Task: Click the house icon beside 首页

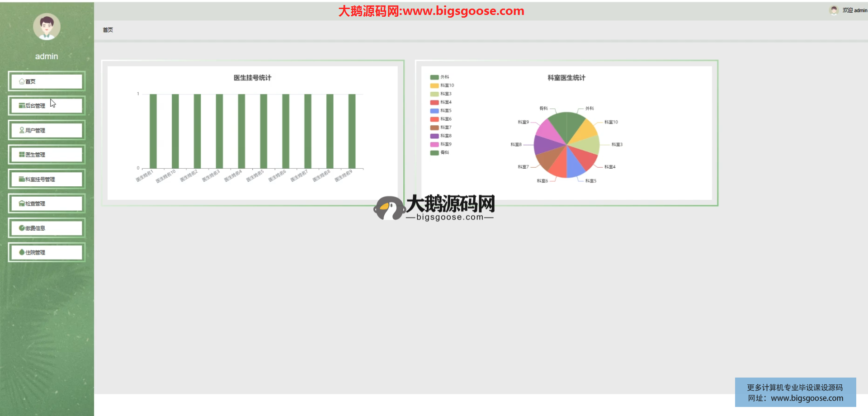Action: 22,81
